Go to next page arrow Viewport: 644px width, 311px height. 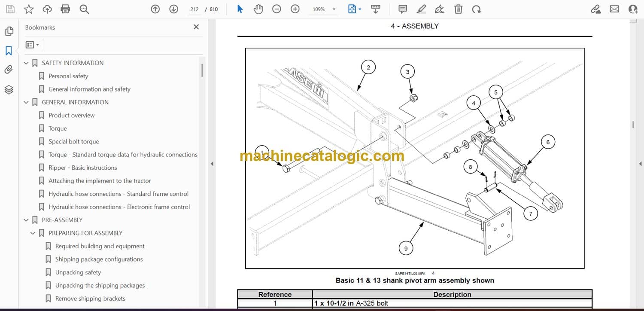click(174, 9)
